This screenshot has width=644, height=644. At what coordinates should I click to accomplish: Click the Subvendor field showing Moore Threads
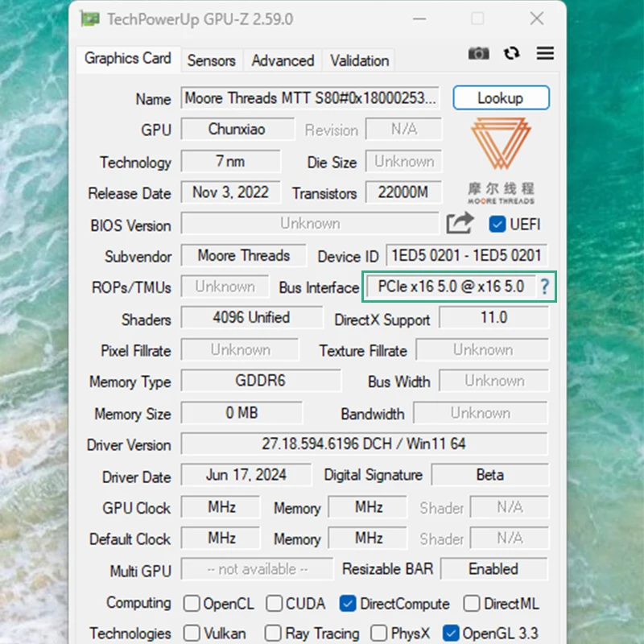click(x=244, y=255)
